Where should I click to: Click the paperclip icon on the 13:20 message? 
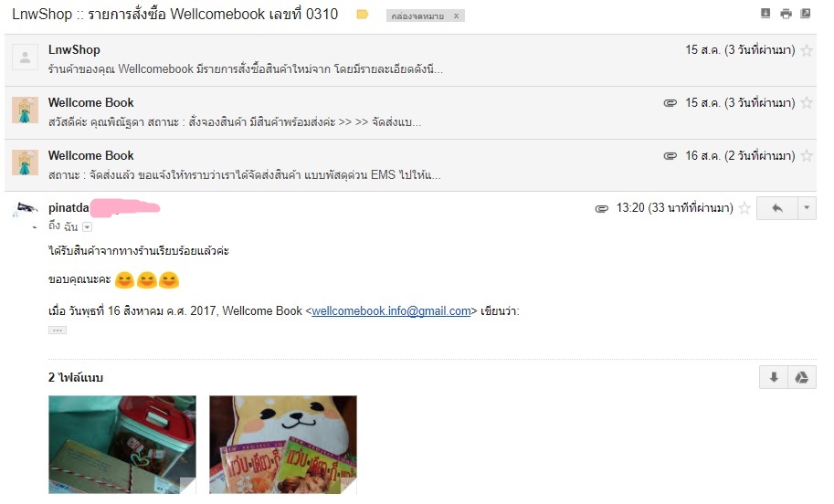click(x=602, y=209)
